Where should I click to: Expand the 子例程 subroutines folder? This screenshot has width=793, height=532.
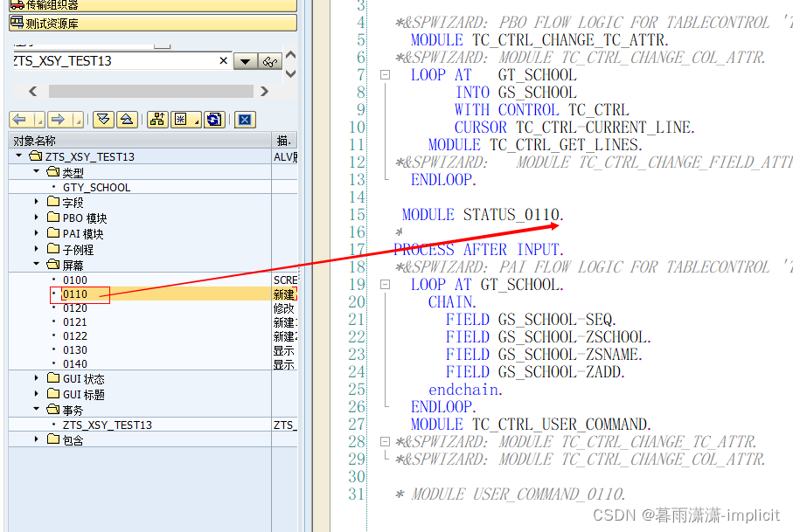(x=36, y=249)
